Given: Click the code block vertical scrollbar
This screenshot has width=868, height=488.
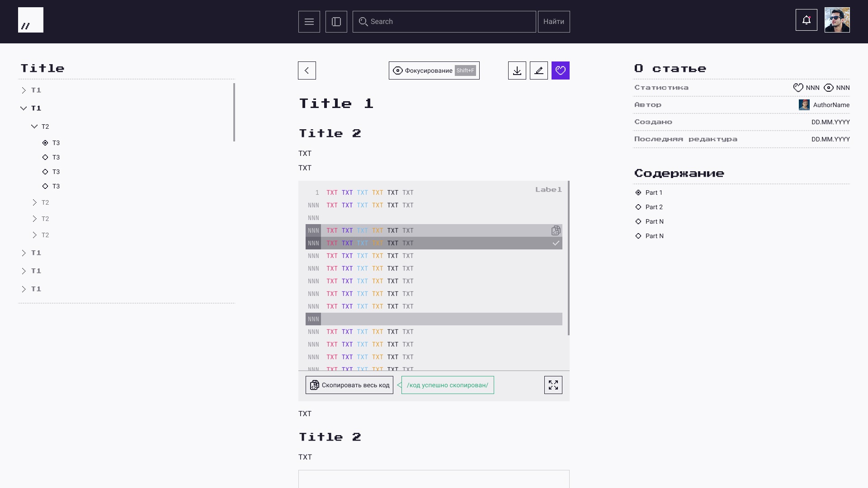Looking at the screenshot, I should point(568,258).
